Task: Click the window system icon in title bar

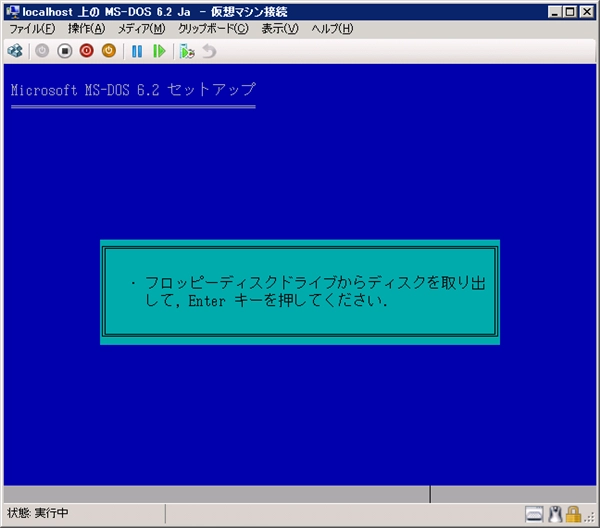Action: click(13, 11)
